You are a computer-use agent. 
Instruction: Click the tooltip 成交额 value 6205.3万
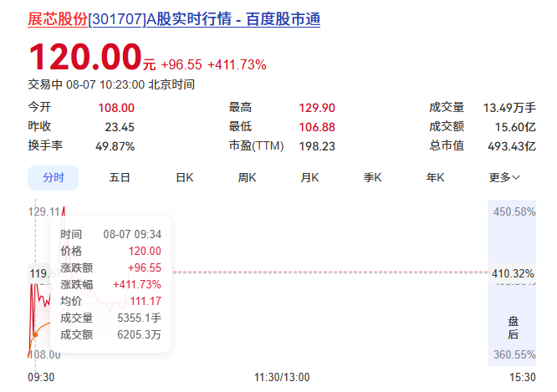(x=139, y=334)
